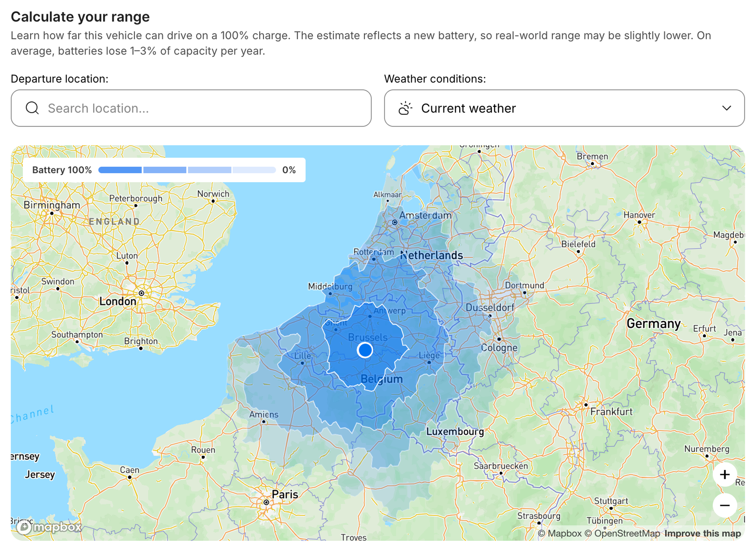The width and height of the screenshot is (756, 548).
Task: Click the Birmingham city label
Action: point(52,205)
